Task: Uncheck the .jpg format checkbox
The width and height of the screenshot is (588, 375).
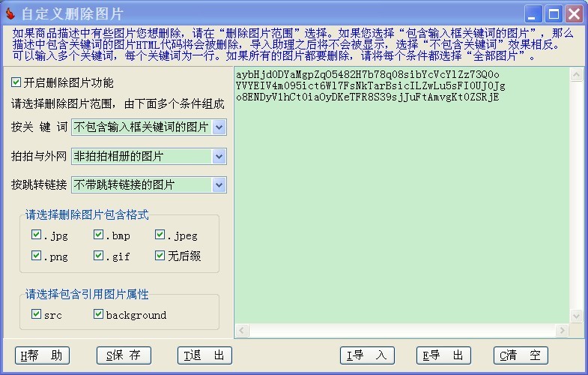Action: (37, 235)
